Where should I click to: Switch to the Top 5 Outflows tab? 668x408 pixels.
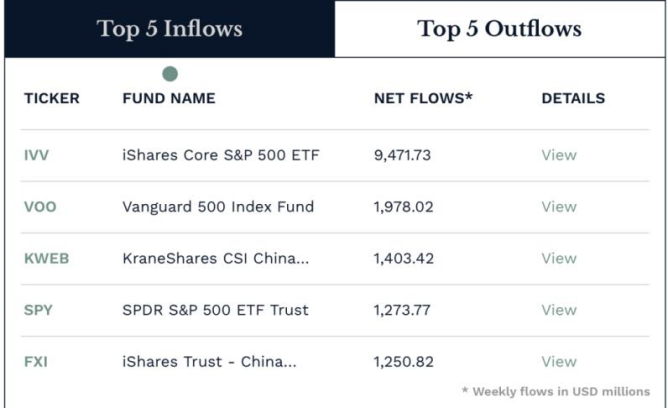click(x=499, y=29)
